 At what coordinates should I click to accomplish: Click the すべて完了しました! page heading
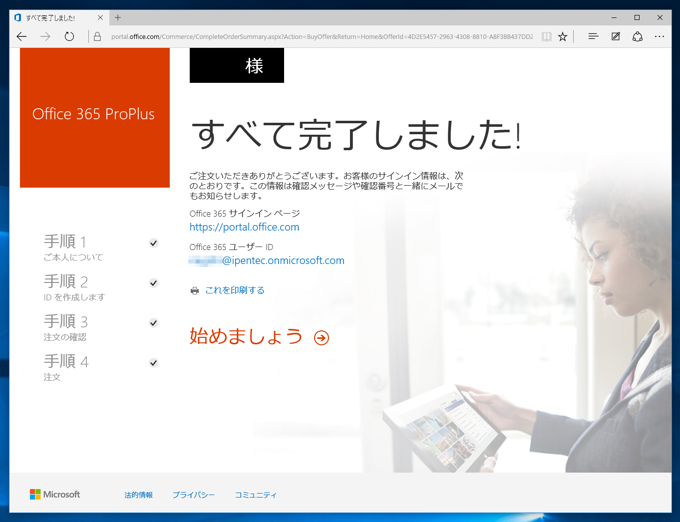pyautogui.click(x=356, y=135)
